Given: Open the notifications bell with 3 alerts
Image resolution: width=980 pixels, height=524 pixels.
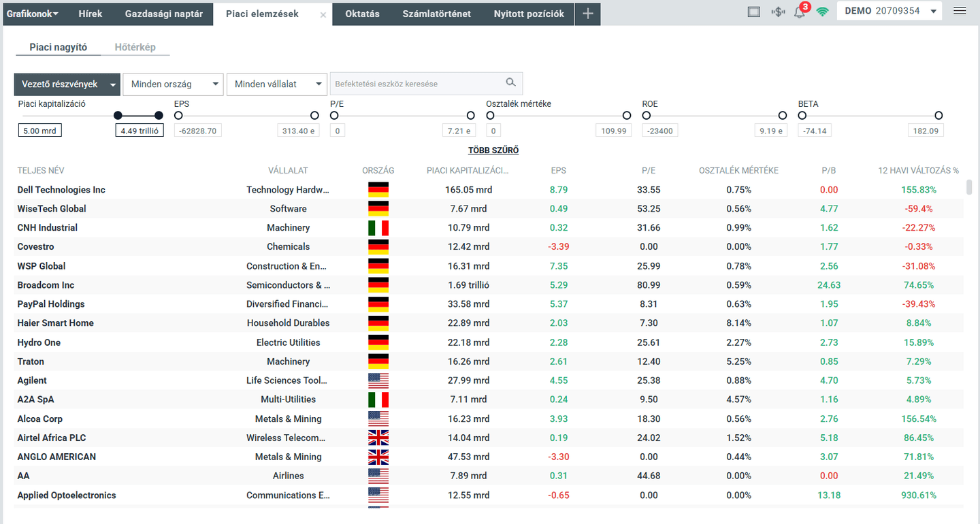Looking at the screenshot, I should tap(800, 11).
